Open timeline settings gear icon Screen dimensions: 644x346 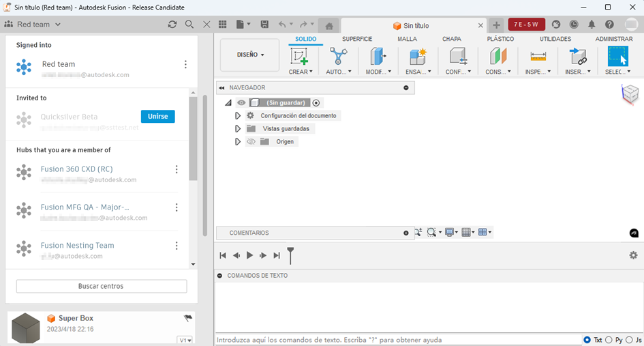click(633, 255)
